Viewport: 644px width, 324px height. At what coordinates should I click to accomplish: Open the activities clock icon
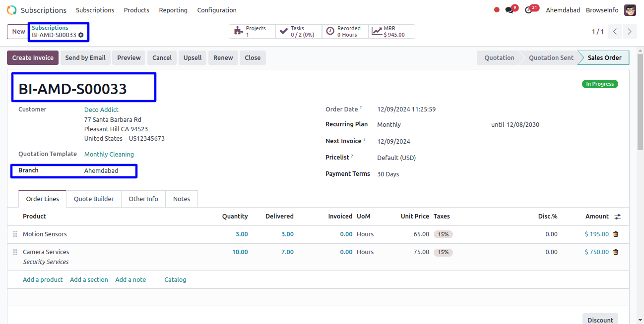(528, 10)
